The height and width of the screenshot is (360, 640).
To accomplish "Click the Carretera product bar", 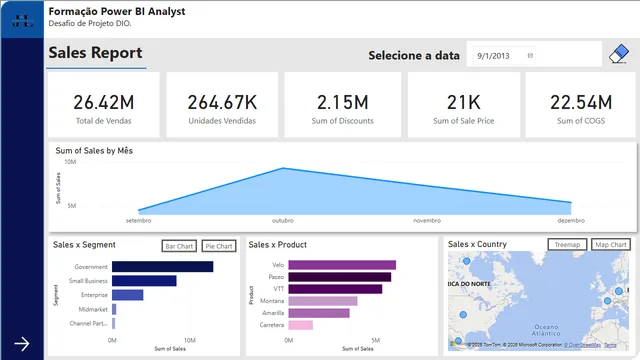I will (301, 325).
